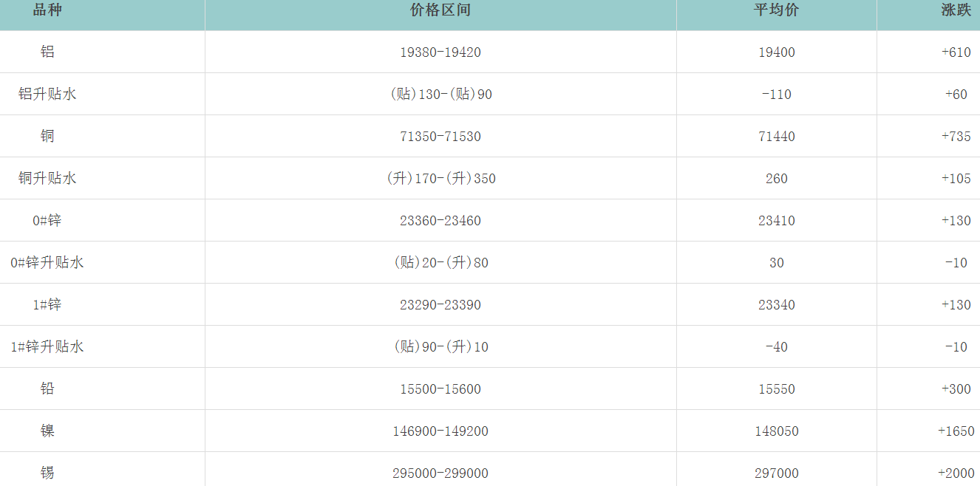Click the 涨跌 column header
Screen dimensions: 980x486
[x=956, y=10]
